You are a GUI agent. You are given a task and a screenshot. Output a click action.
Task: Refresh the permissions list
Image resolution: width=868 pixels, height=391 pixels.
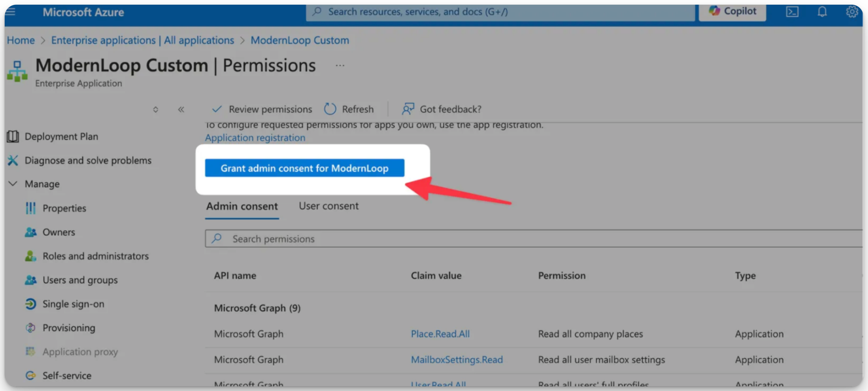pyautogui.click(x=349, y=109)
